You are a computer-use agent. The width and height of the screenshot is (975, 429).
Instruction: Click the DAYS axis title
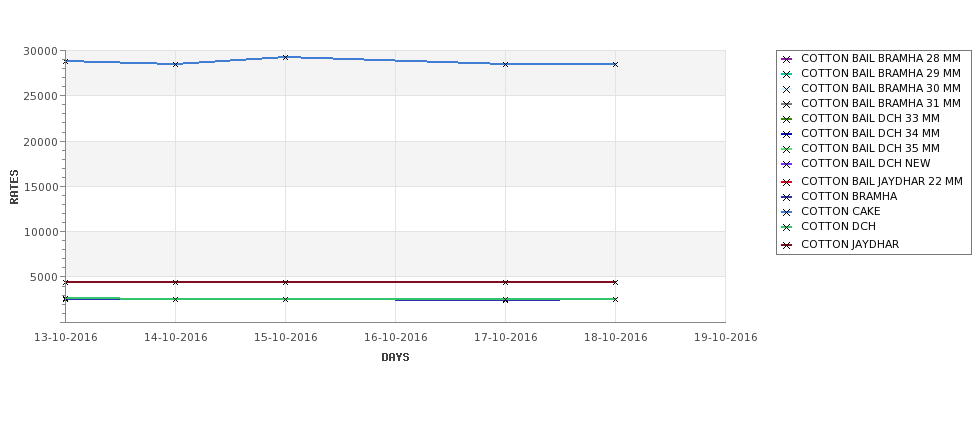[395, 358]
